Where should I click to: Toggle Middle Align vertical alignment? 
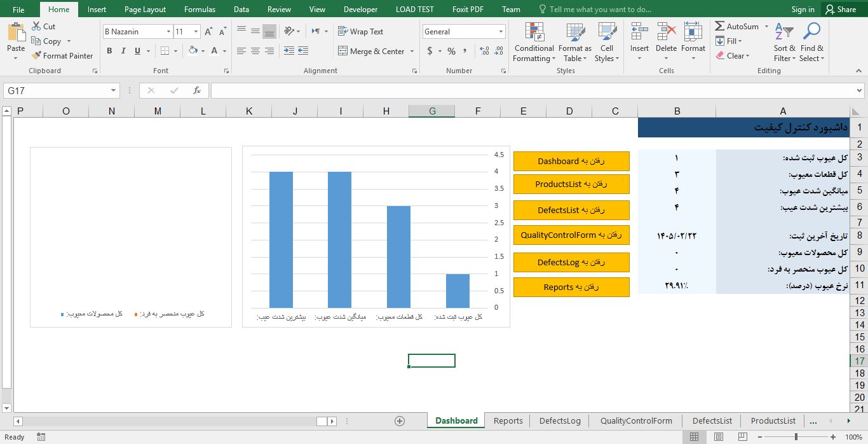tap(255, 31)
